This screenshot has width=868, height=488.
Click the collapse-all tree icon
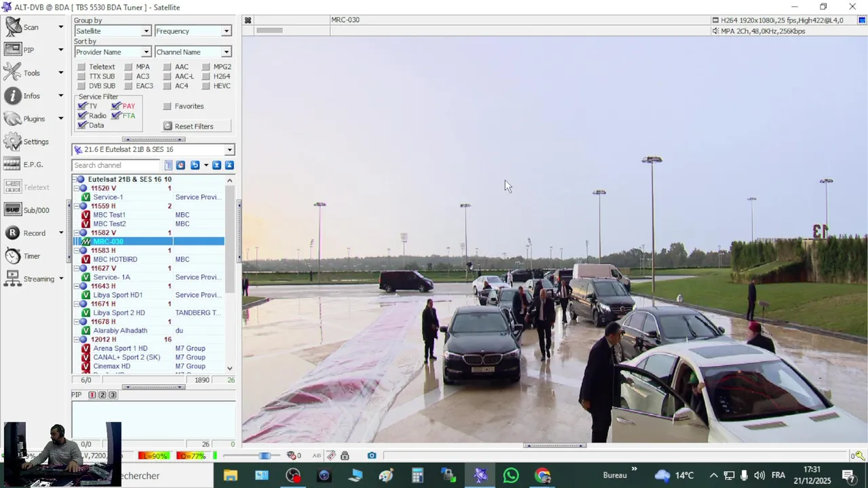click(x=229, y=165)
